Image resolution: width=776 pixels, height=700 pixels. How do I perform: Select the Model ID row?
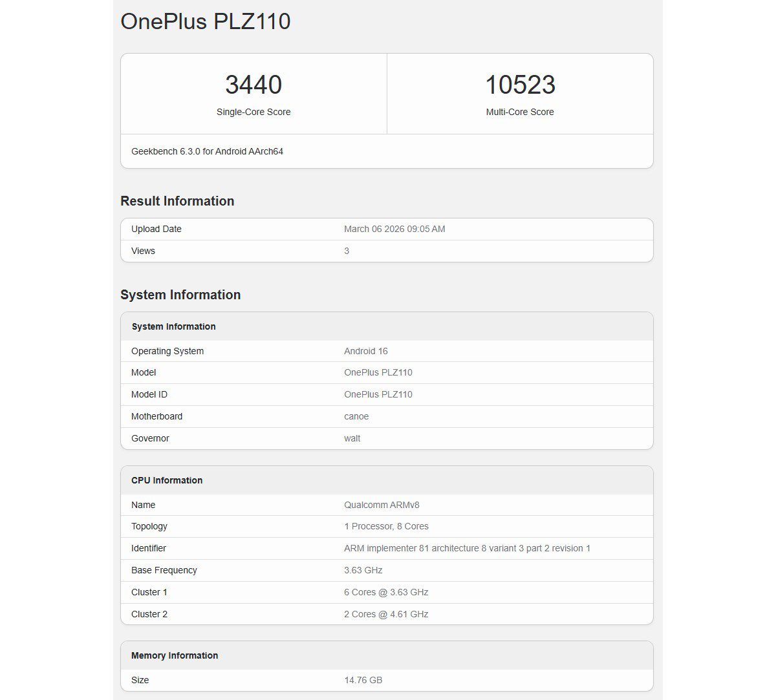tap(378, 394)
